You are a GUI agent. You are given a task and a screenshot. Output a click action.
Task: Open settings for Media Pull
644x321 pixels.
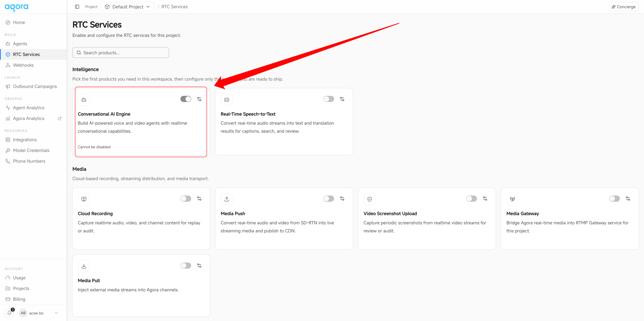199,266
